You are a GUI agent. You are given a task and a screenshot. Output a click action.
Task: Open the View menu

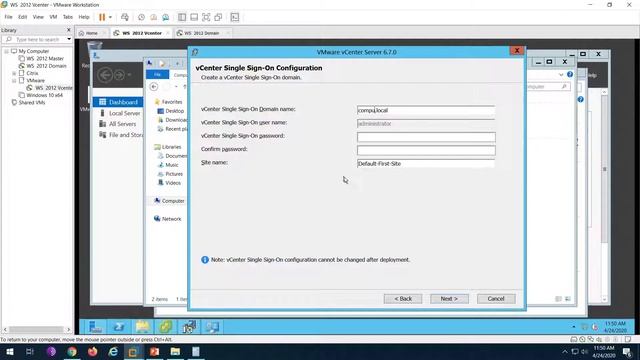click(38, 17)
